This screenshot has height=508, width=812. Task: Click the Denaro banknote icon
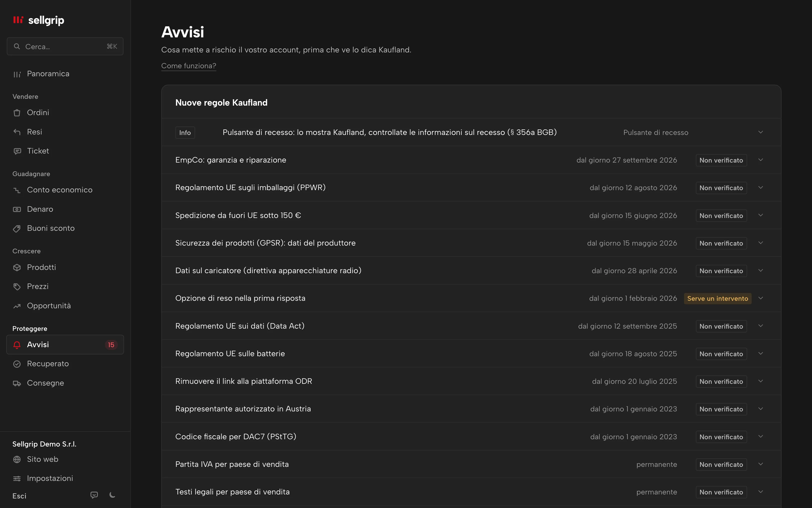17,209
